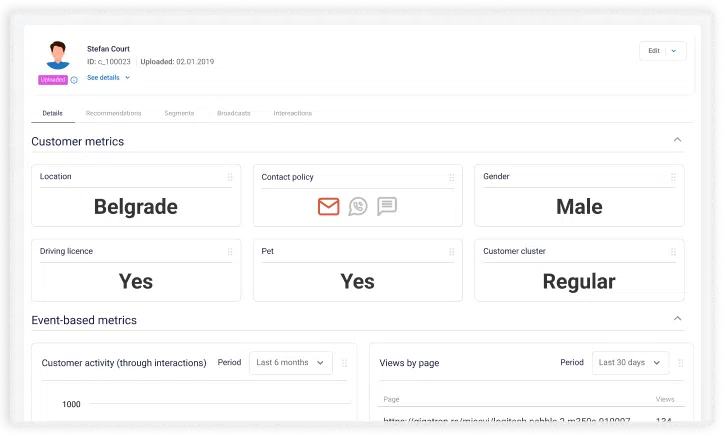Switch to the Segments tab

(179, 113)
